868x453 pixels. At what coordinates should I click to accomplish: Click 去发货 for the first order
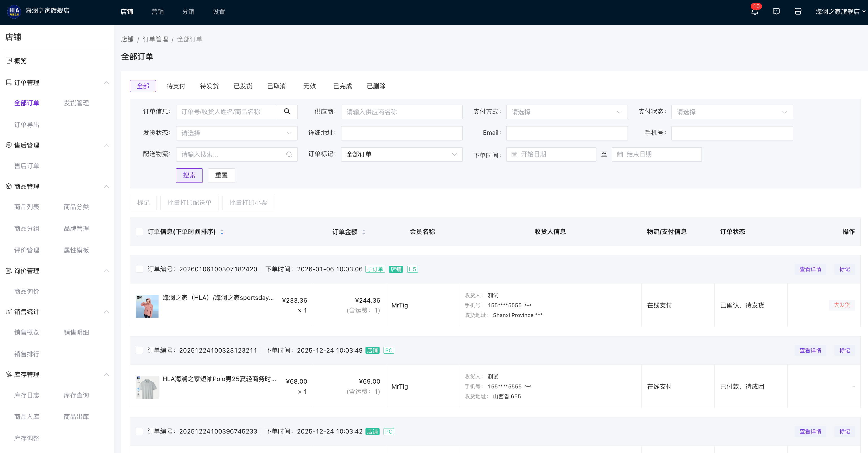pos(841,305)
